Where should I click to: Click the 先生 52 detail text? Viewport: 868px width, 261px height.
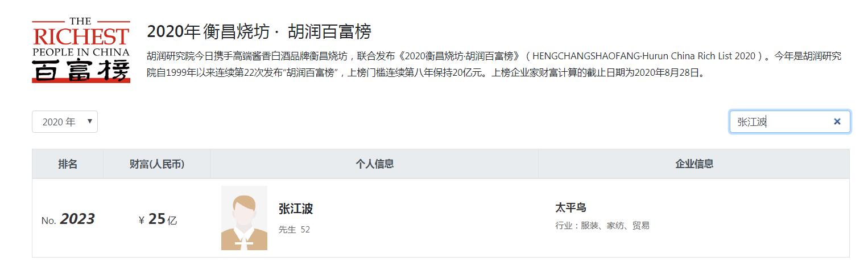tap(294, 230)
